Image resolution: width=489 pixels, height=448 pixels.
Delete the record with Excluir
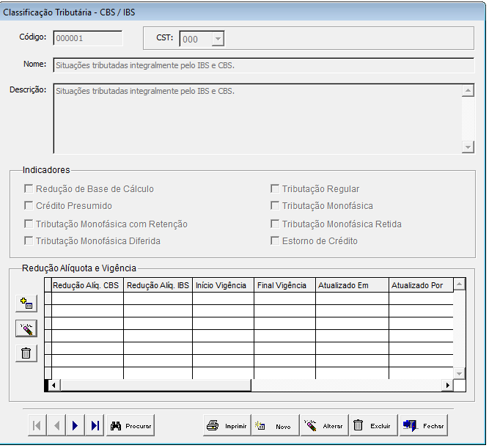tap(372, 425)
